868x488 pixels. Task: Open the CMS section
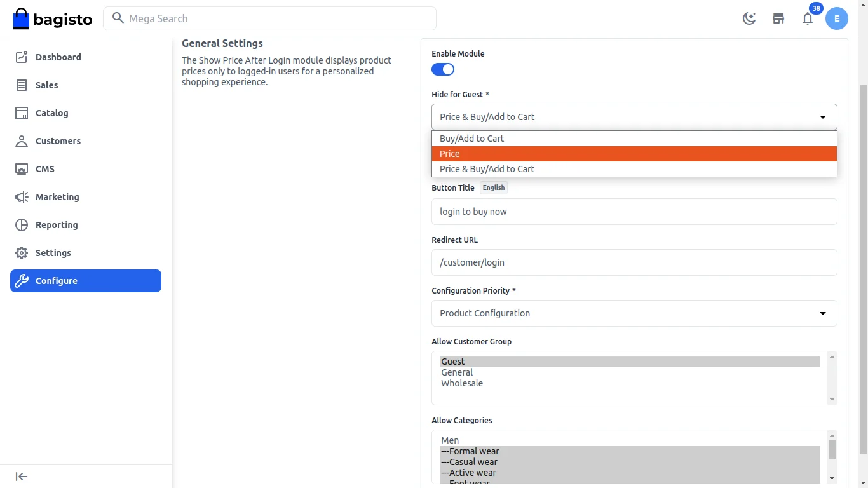[x=44, y=169]
